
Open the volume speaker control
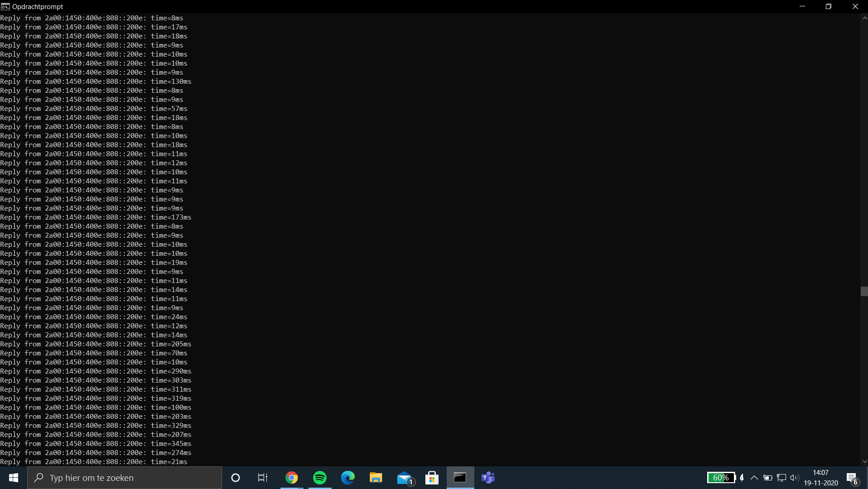click(x=795, y=478)
